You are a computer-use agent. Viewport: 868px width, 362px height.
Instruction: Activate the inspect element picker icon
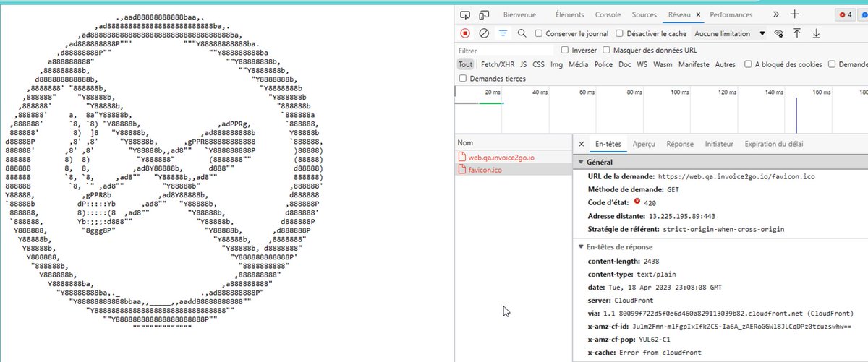click(x=465, y=14)
